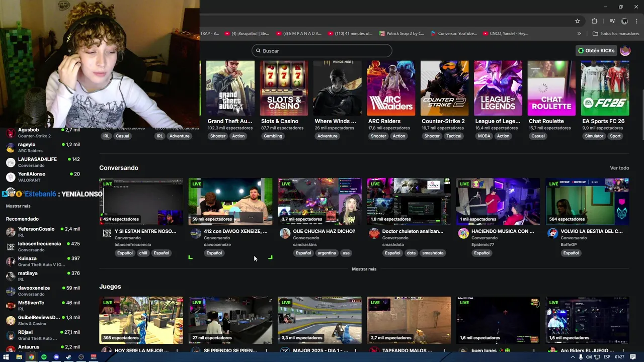Open the MAJOR 2025 stream options menu
Image resolution: width=644 pixels, height=362 pixels.
(355, 350)
